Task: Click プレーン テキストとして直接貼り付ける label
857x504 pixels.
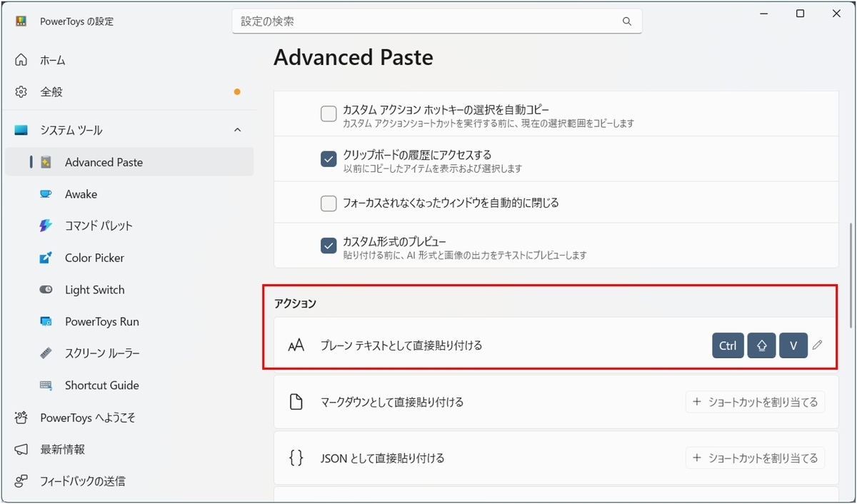Action: [x=401, y=346]
